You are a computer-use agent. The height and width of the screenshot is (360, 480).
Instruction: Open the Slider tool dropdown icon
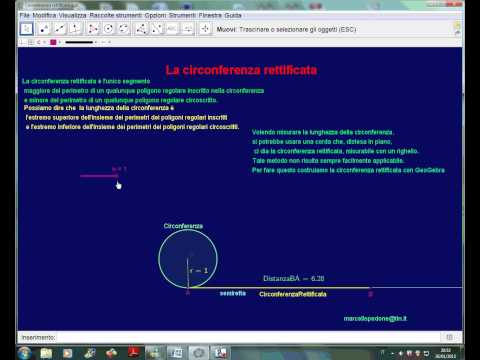(x=188, y=29)
